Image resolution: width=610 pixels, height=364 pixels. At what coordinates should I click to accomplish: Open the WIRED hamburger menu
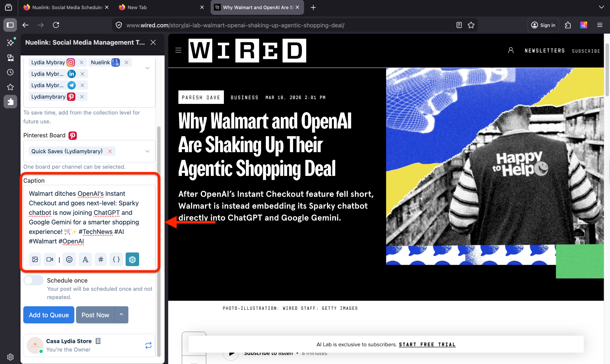click(x=178, y=50)
